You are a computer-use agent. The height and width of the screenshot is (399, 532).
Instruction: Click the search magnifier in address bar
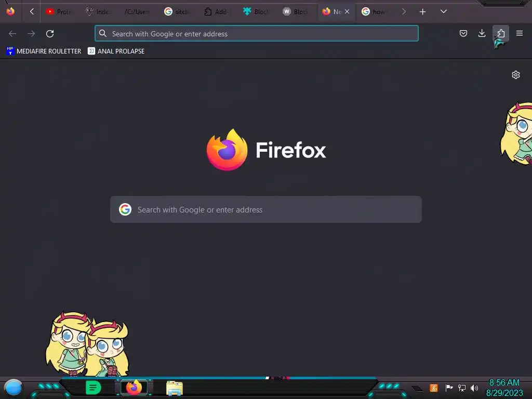[x=103, y=33]
